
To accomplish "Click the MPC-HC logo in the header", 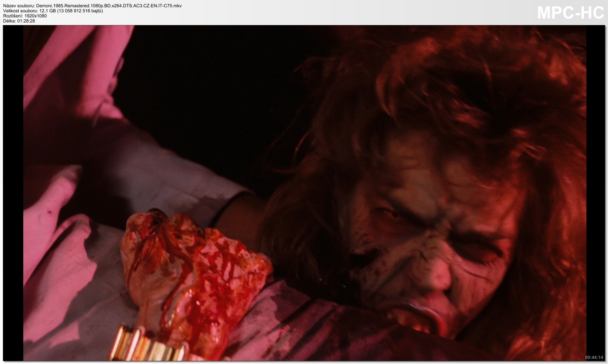I will pos(570,13).
